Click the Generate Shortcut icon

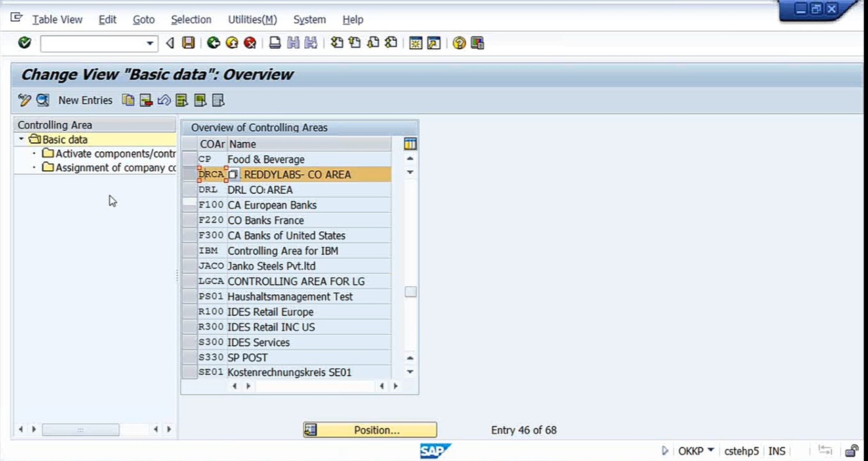point(434,43)
